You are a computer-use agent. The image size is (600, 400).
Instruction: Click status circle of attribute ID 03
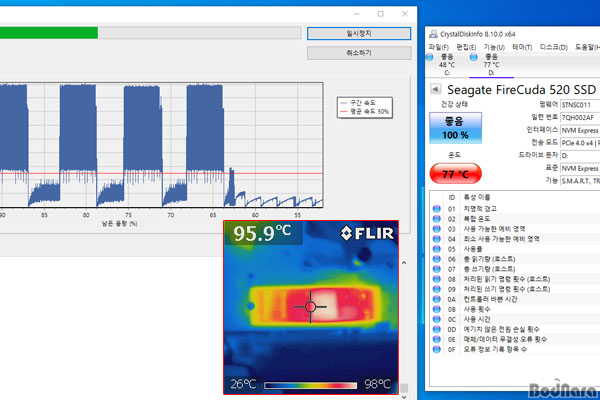click(437, 229)
